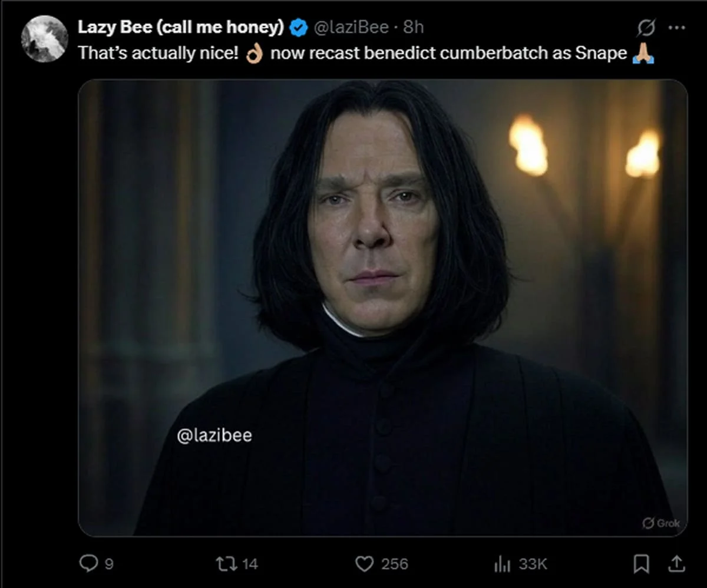
Task: Open the attached Snape image
Action: click(382, 308)
